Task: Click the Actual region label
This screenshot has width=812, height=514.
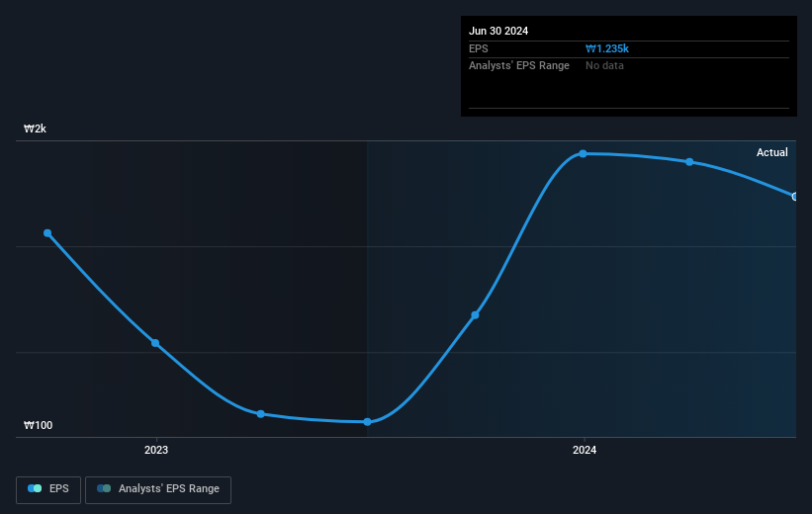Action: point(772,152)
